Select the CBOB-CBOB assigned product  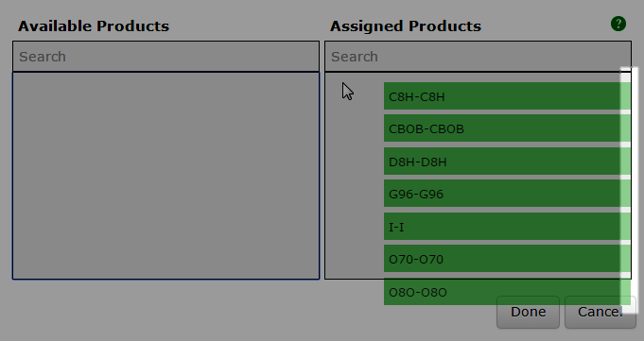pyautogui.click(x=502, y=128)
